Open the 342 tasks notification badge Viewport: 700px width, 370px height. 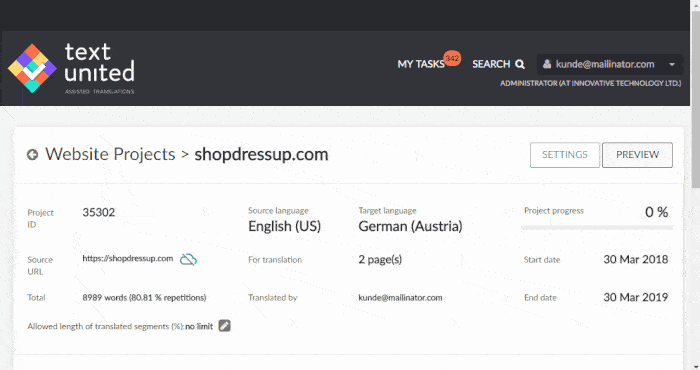click(452, 58)
